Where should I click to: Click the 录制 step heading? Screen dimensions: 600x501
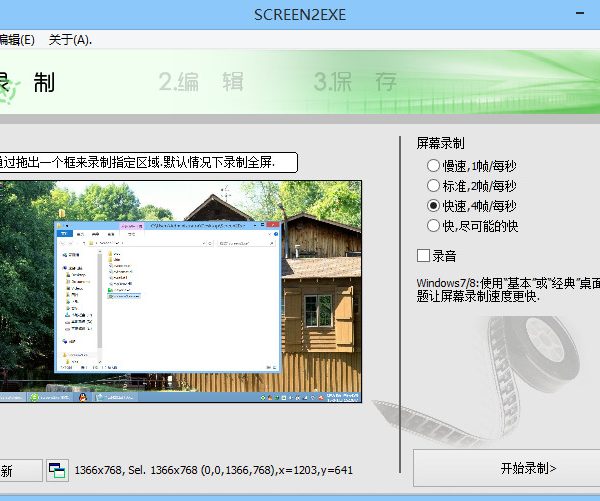click(x=28, y=82)
